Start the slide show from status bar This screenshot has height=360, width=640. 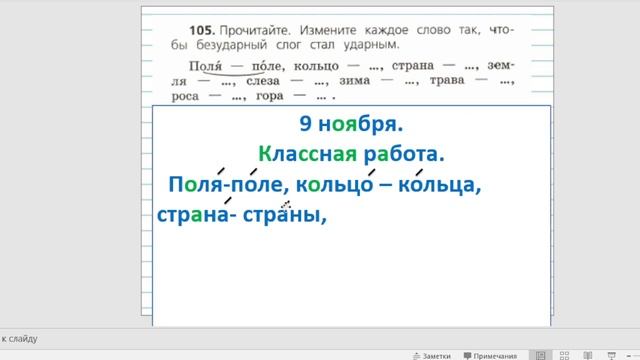coord(611,356)
